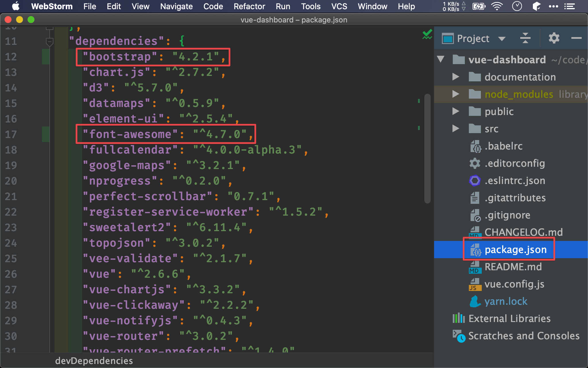
Task: Open the Edit menu
Action: (114, 6)
